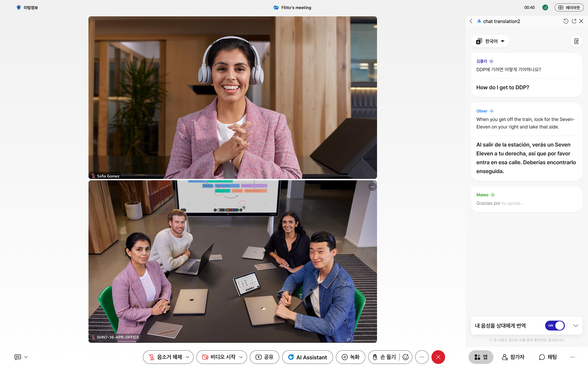
Task: Start camera with 비디오 시작
Action: (x=219, y=357)
